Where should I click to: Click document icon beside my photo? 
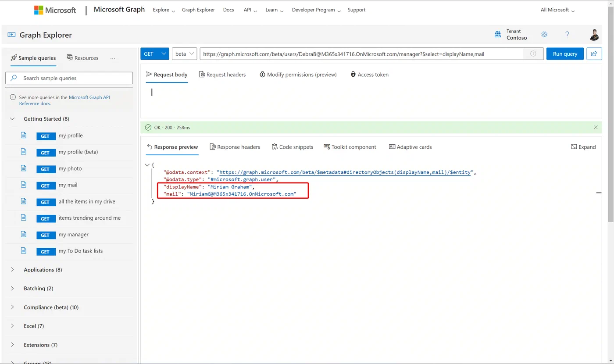pos(24,168)
